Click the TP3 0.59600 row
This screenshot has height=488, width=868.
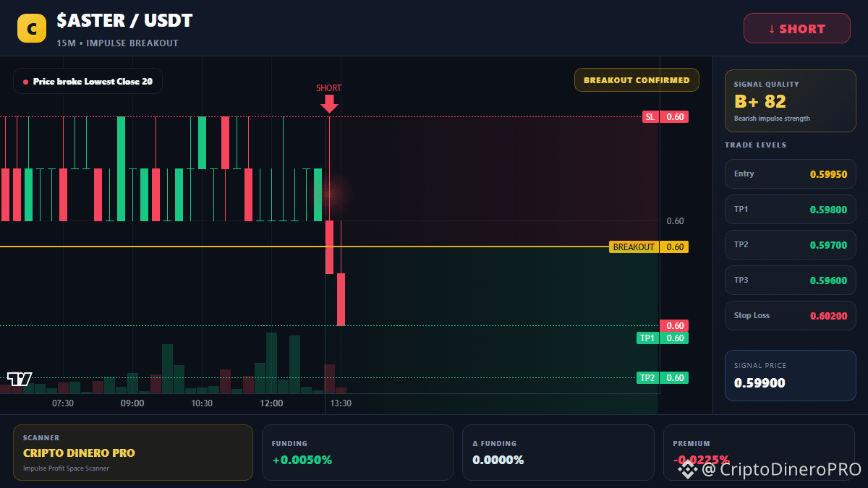click(x=791, y=280)
